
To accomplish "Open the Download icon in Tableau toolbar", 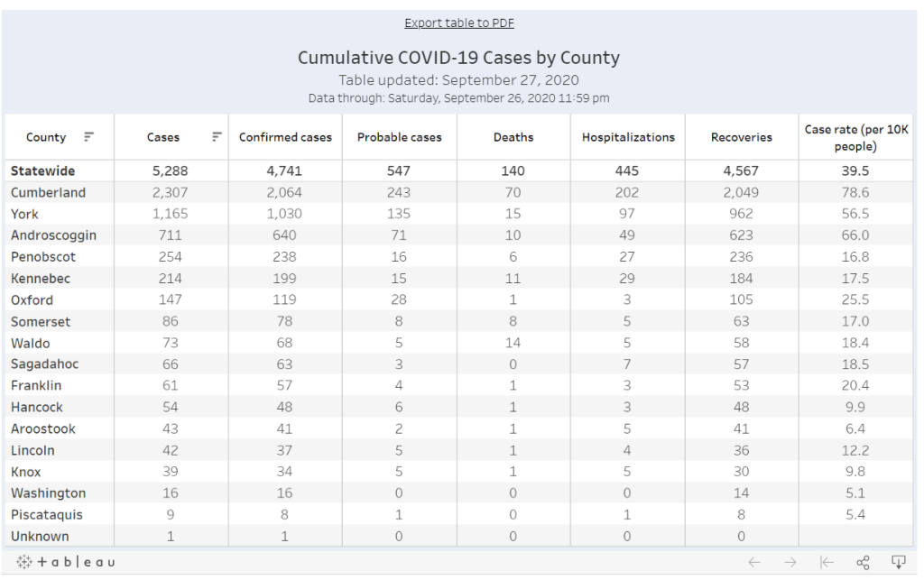I will point(898,562).
